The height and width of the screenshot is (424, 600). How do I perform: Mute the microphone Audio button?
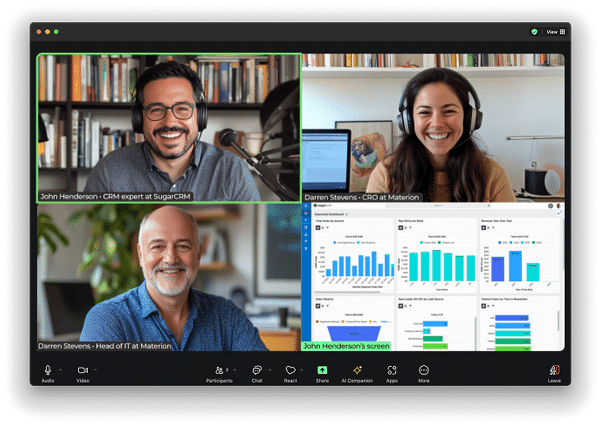(47, 371)
